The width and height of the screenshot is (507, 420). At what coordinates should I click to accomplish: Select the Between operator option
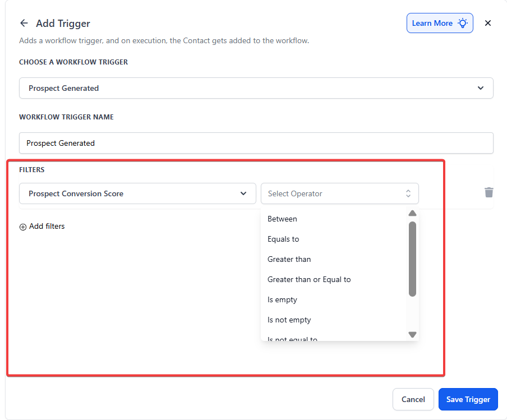coord(283,219)
